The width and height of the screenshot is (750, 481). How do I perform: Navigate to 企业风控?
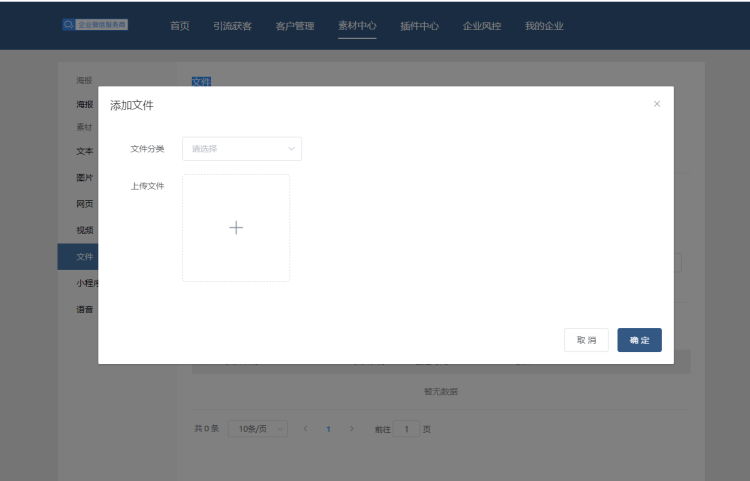[482, 27]
